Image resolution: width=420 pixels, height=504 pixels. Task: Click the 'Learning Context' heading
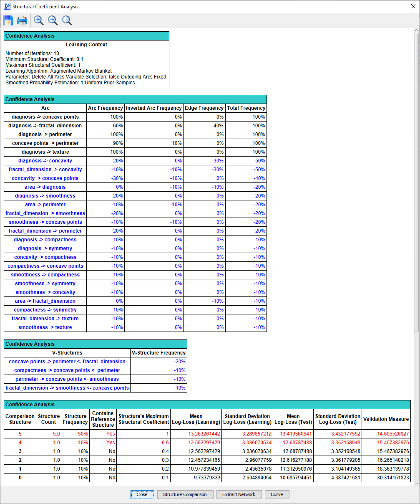[x=86, y=45]
